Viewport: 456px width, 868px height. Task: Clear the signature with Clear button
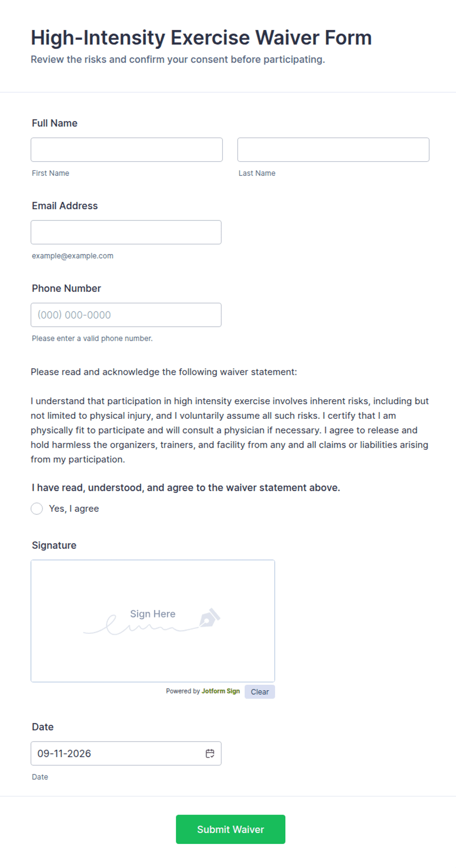(260, 692)
